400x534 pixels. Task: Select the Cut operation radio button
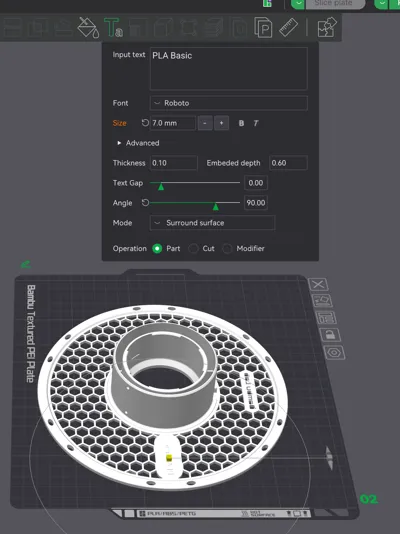(193, 249)
